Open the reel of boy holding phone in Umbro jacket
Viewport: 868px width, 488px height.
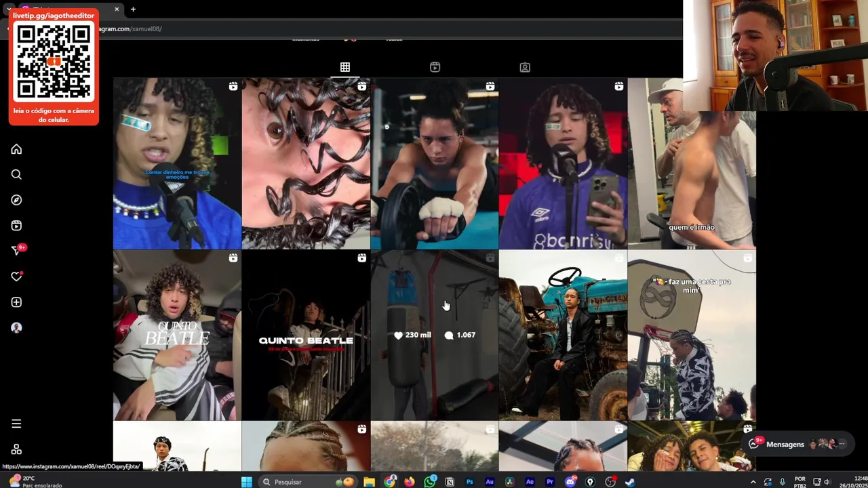point(563,163)
